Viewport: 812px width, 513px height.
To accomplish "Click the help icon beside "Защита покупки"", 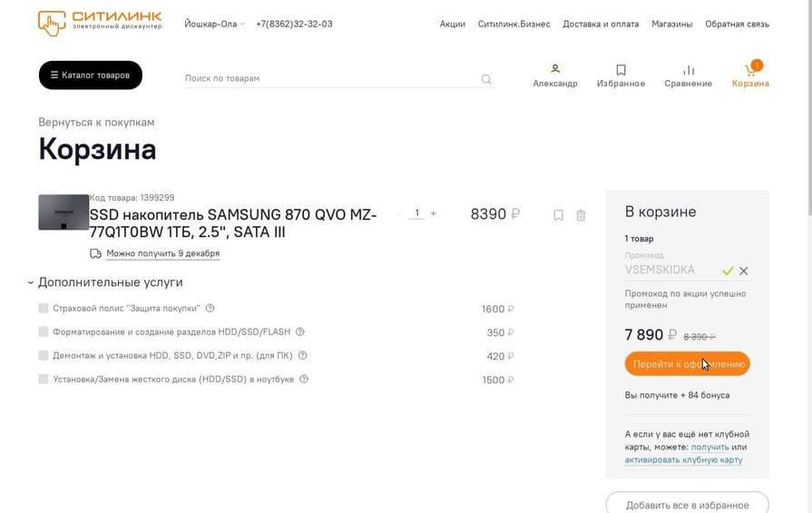I will pos(210,309).
